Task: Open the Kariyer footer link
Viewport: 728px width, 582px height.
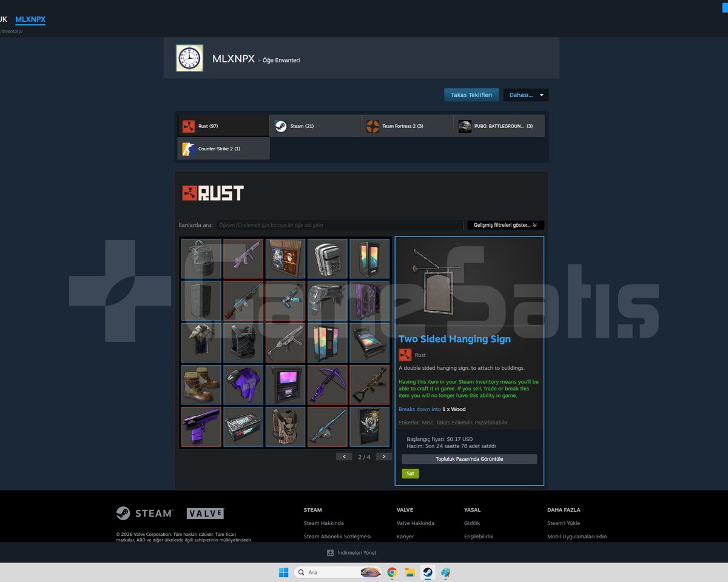Action: 405,537
